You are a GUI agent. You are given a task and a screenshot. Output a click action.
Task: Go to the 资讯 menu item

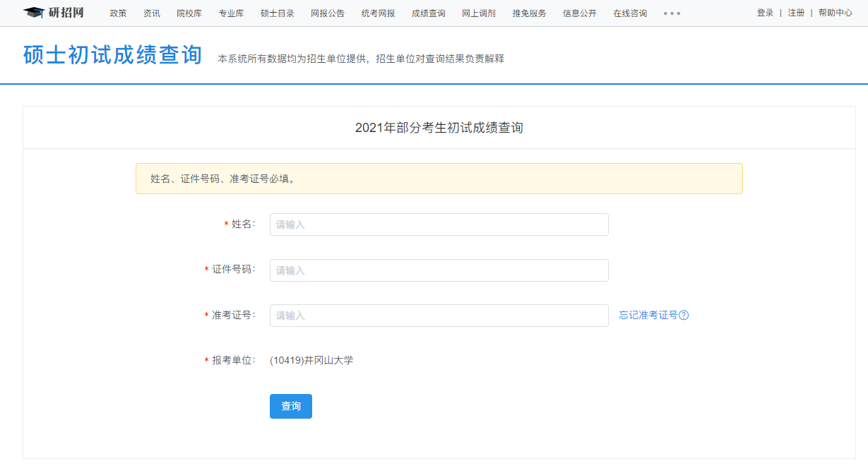pos(151,13)
